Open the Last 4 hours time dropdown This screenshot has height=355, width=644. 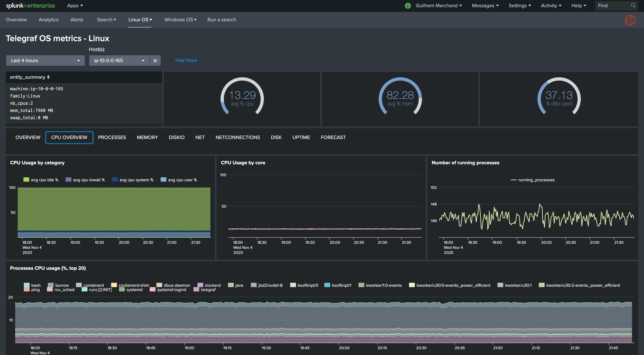(45, 60)
